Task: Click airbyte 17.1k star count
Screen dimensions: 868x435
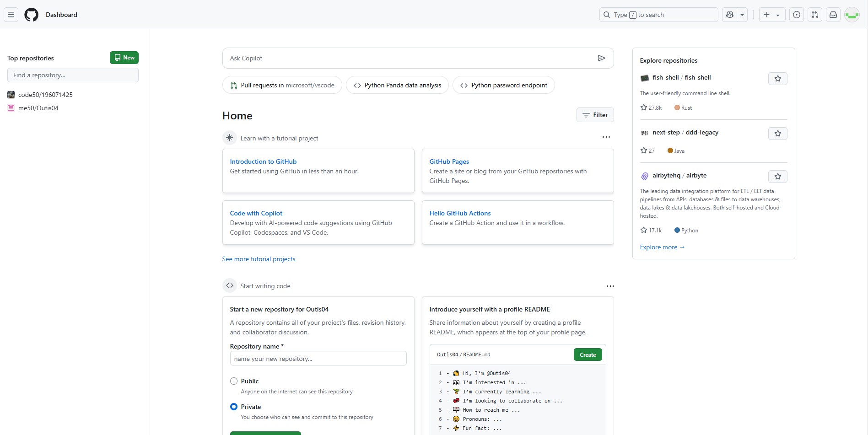Action: tap(651, 230)
